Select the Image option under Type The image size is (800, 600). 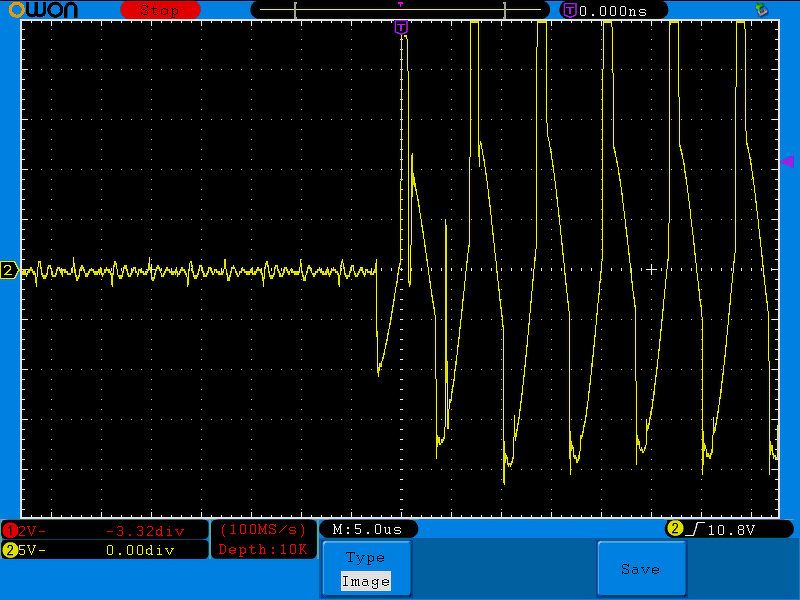(x=366, y=581)
